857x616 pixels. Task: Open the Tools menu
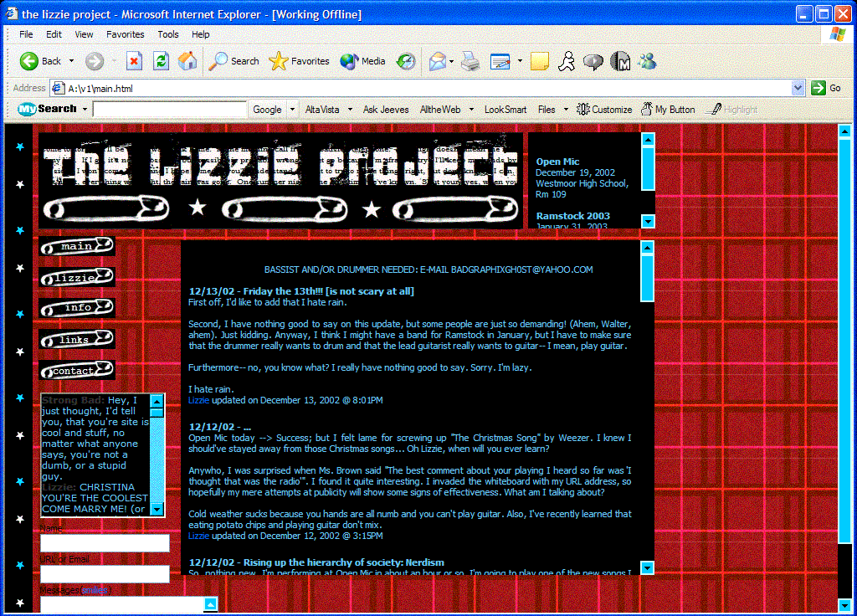pyautogui.click(x=167, y=33)
